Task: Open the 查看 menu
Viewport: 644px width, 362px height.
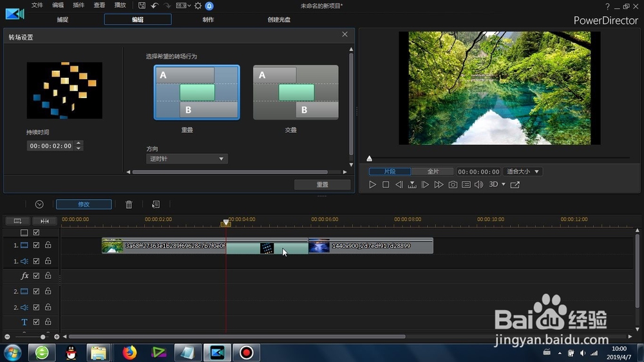Action: click(99, 5)
